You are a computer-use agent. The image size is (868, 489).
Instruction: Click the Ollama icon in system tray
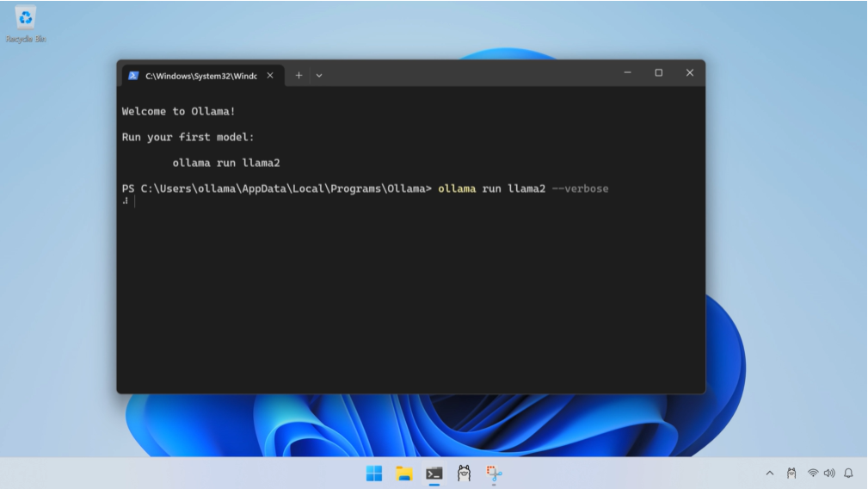791,473
